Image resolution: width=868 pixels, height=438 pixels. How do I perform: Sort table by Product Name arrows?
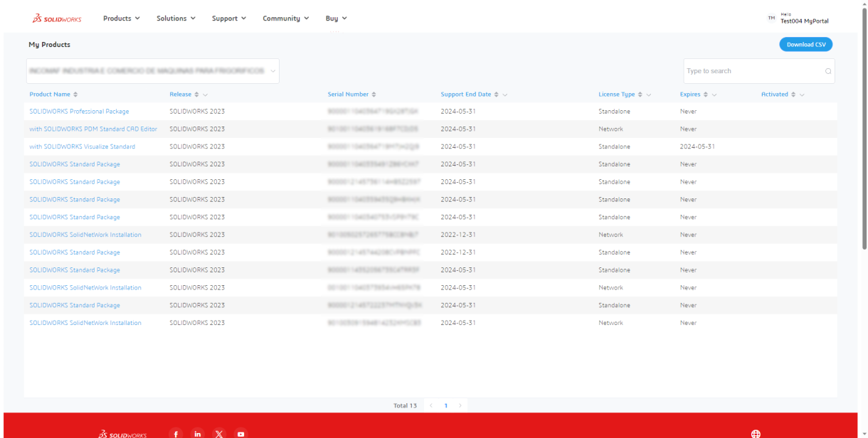(75, 95)
